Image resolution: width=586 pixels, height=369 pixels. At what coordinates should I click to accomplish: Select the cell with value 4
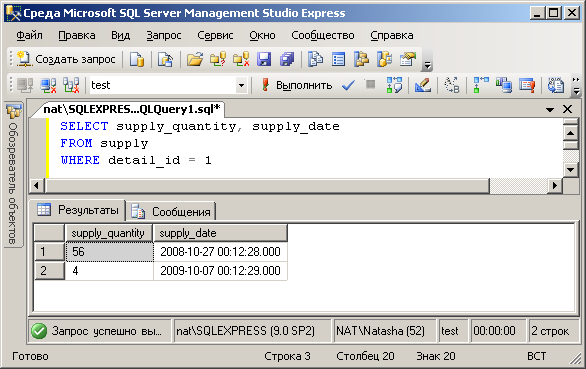tap(109, 271)
